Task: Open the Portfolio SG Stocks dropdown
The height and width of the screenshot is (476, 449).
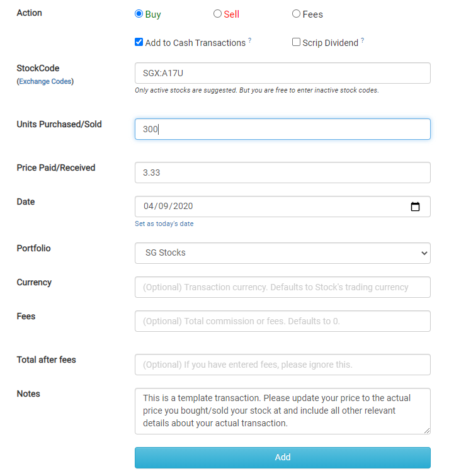Action: (x=282, y=253)
